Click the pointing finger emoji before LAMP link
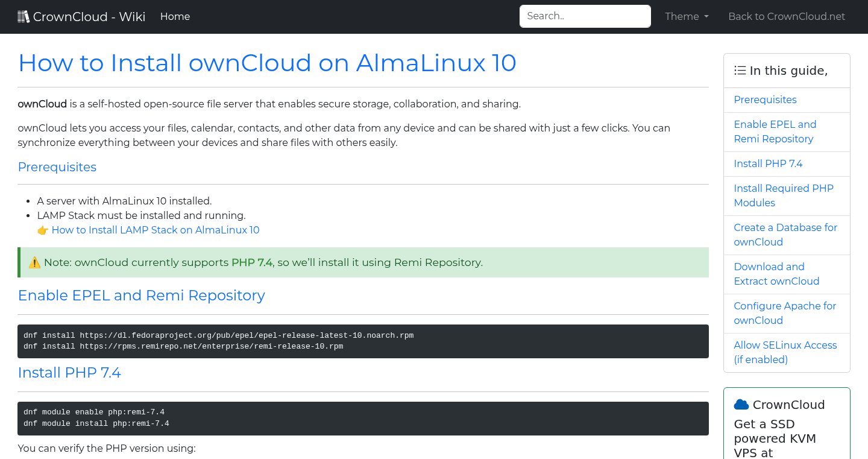868x459 pixels. point(43,230)
